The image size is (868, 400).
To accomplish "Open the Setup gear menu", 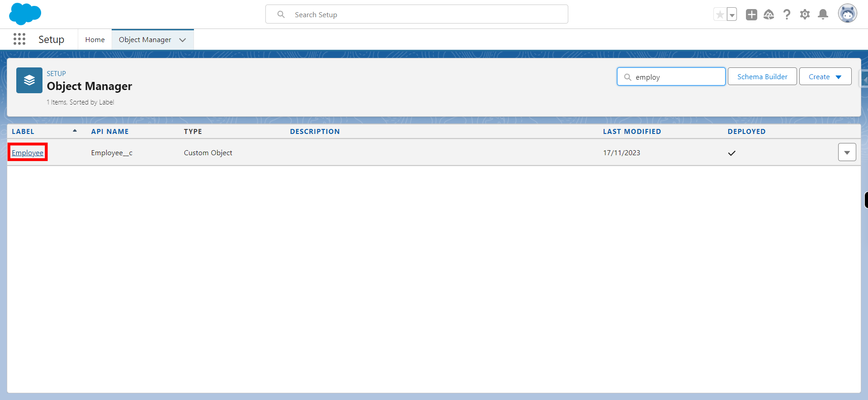I will click(x=805, y=14).
